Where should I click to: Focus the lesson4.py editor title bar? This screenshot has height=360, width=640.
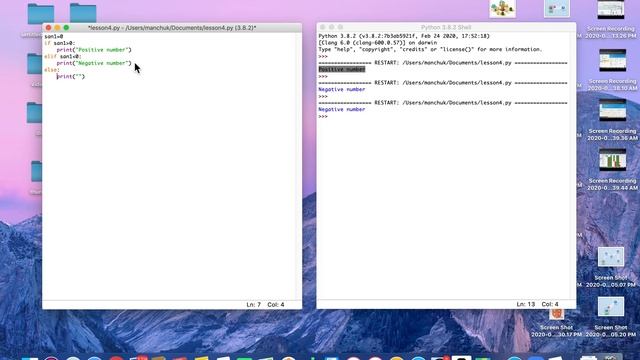tap(172, 27)
